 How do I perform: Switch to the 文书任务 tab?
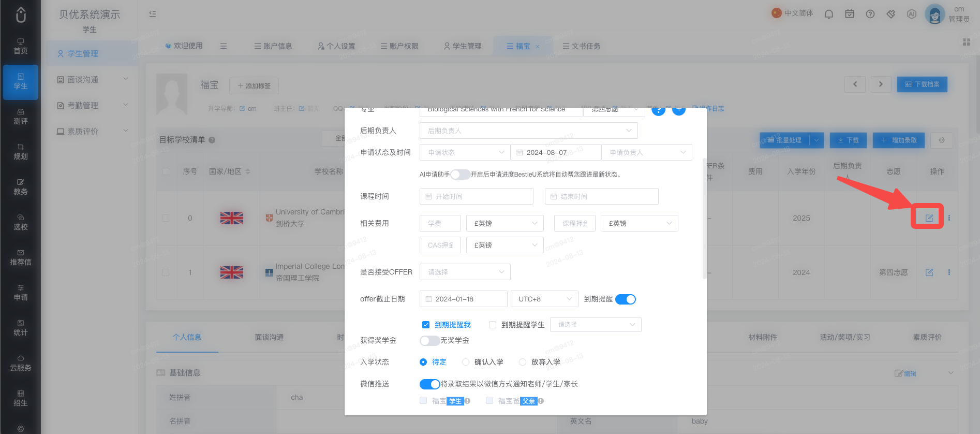coord(582,46)
